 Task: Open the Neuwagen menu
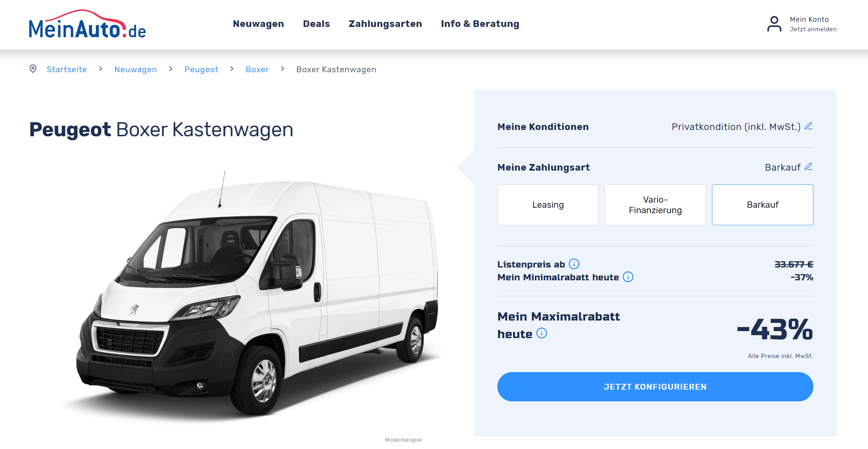coord(258,24)
